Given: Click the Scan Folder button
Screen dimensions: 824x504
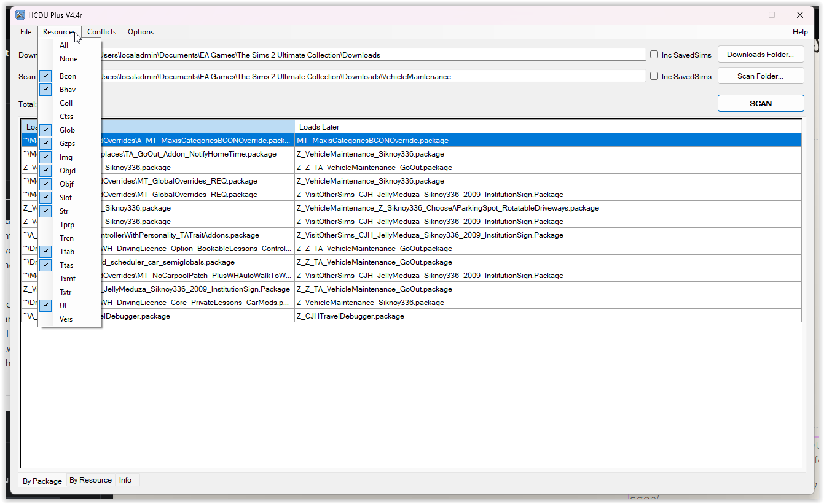Looking at the screenshot, I should [x=761, y=76].
